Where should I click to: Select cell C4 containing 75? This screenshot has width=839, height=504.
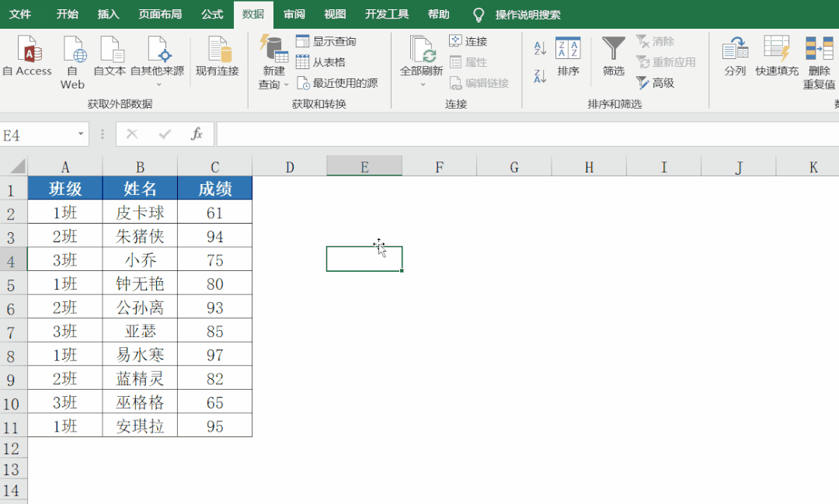pyautogui.click(x=214, y=259)
